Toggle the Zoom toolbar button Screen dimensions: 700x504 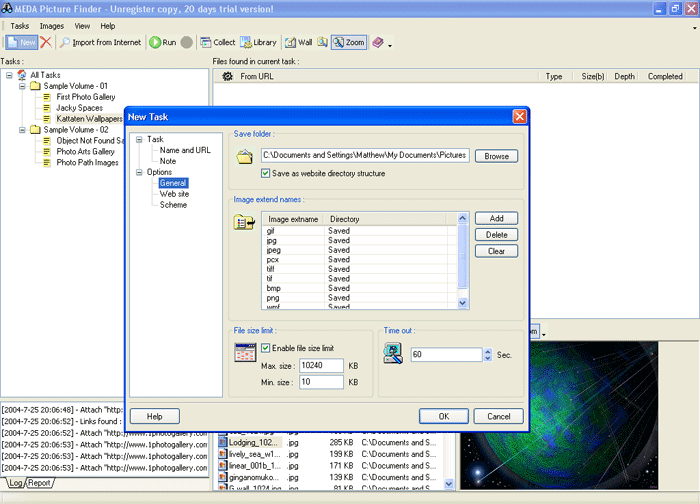coord(349,42)
